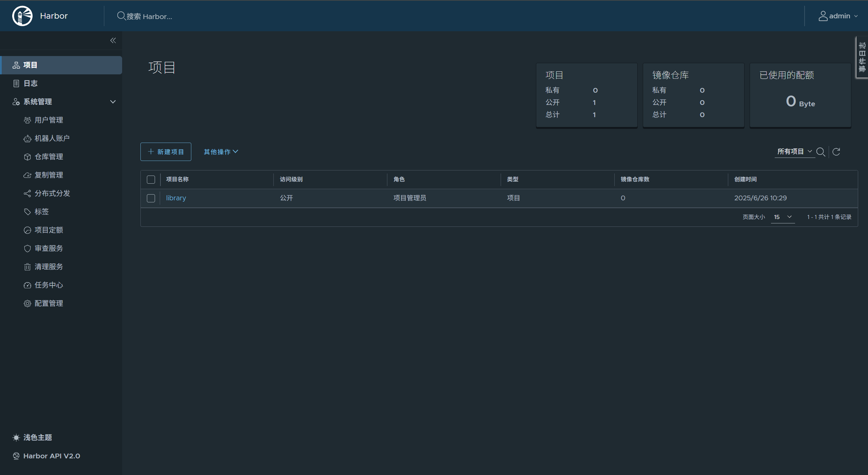Click the project filter search icon
The image size is (868, 475).
[821, 152]
